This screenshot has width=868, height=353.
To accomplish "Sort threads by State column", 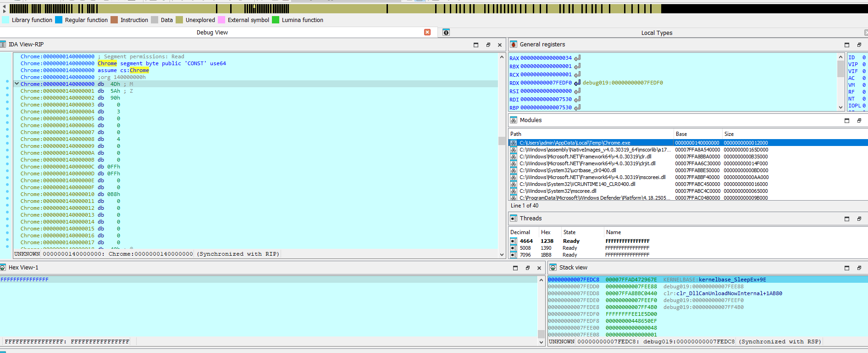I will (x=582, y=232).
